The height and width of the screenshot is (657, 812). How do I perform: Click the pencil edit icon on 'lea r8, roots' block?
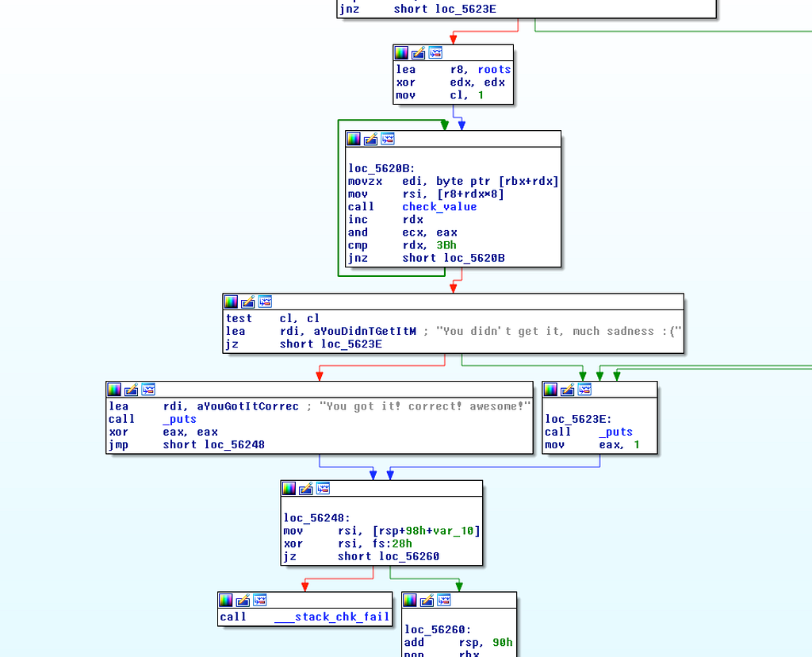tap(419, 53)
